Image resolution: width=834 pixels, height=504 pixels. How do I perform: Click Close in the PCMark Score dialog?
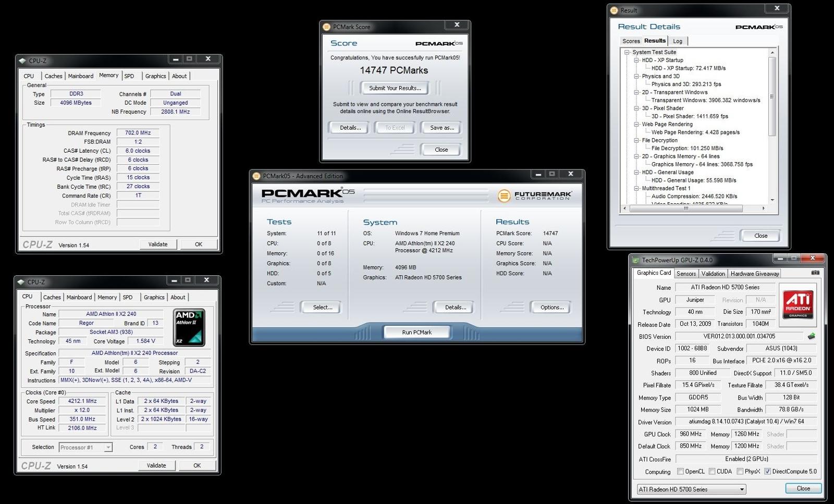441,150
